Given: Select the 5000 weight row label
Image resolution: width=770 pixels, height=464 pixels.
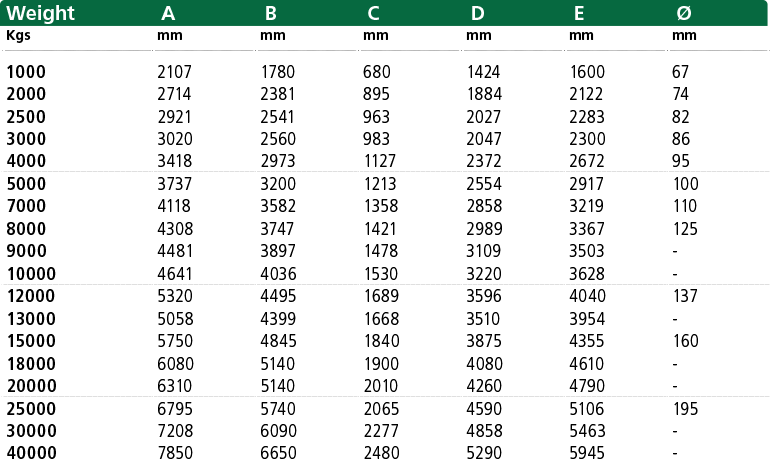Looking at the screenshot, I should click(26, 184).
